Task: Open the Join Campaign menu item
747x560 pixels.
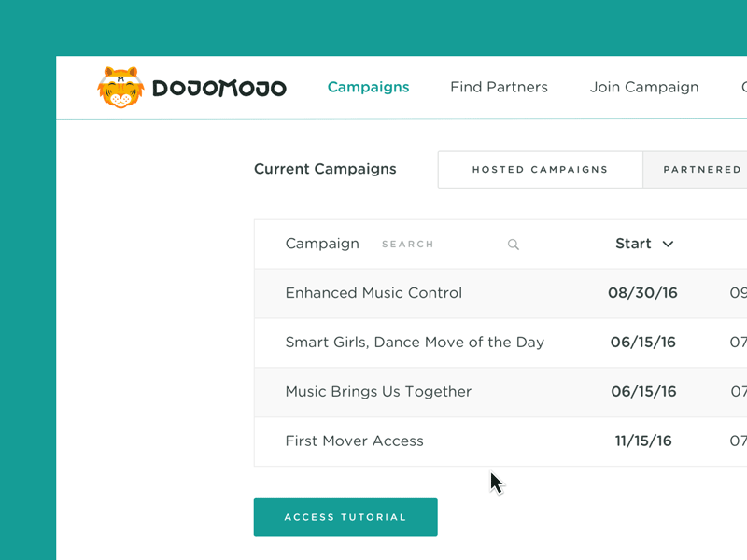Action: point(644,87)
